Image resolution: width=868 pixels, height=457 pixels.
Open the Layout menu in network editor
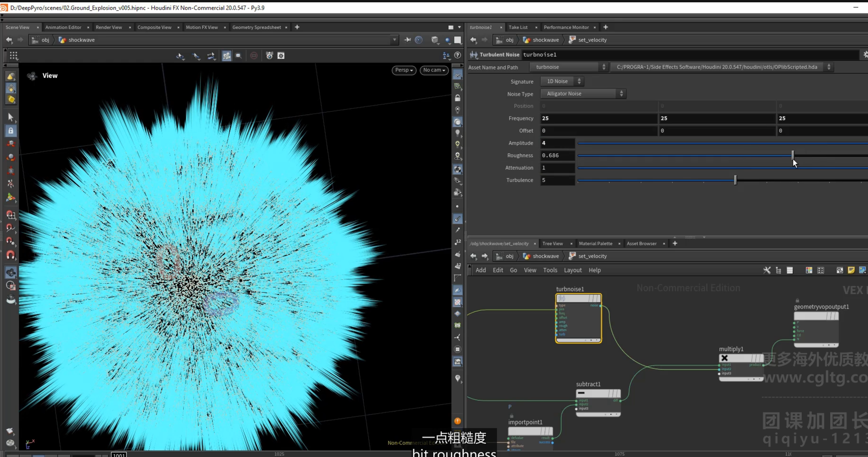pos(572,270)
